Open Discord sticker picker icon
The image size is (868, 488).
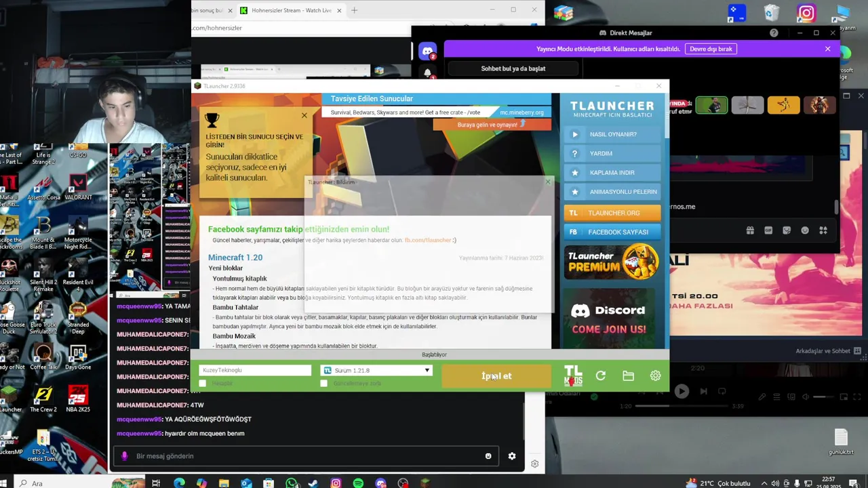[787, 230]
